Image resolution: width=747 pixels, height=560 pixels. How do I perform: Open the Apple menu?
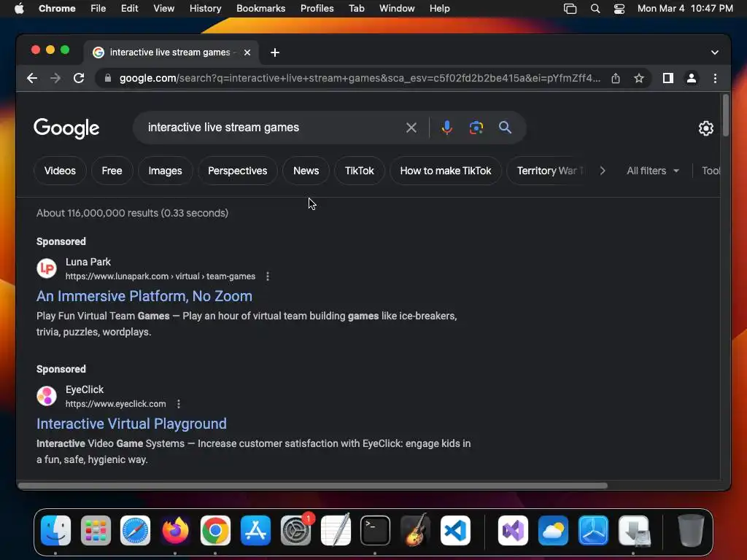pyautogui.click(x=19, y=9)
